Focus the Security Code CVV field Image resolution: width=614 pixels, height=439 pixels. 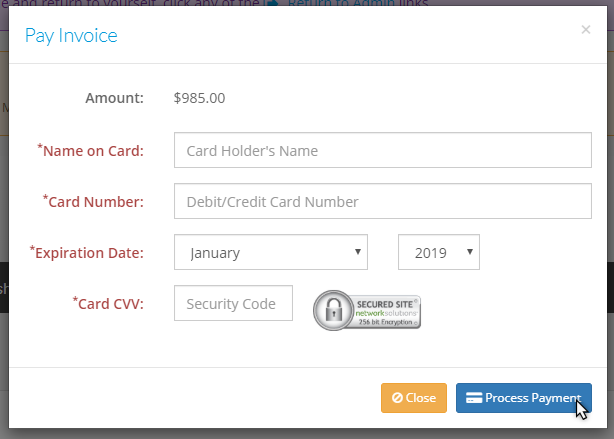pos(233,303)
